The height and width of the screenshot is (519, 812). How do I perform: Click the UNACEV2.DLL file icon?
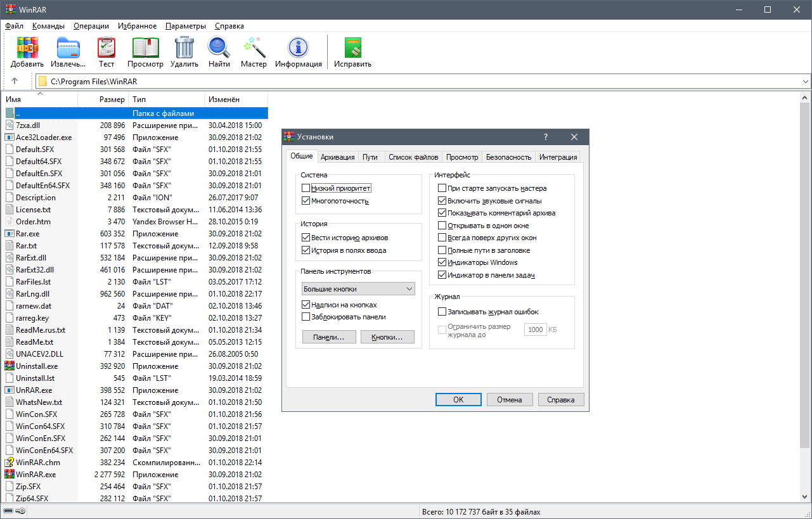[x=10, y=354]
